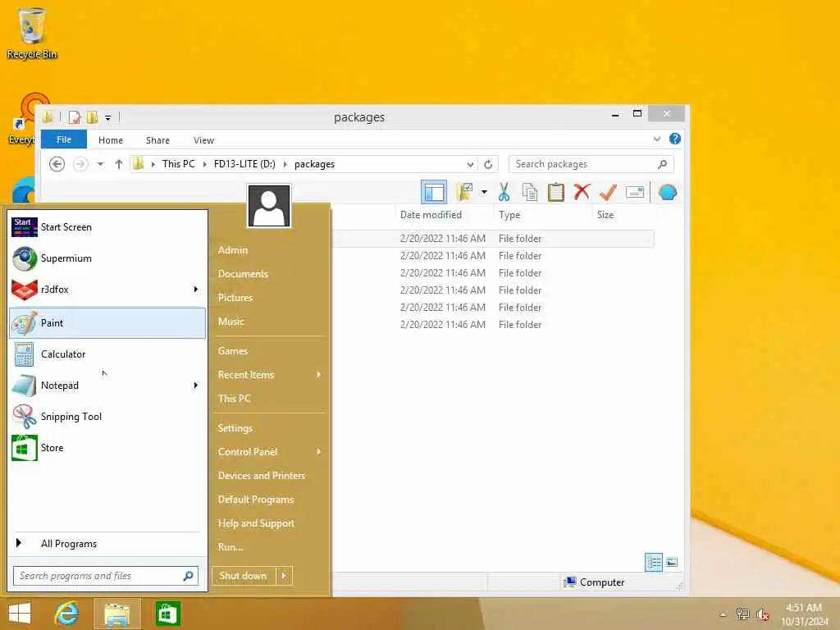The image size is (840, 630).
Task: Expand the ribbon with chevron
Action: (657, 139)
